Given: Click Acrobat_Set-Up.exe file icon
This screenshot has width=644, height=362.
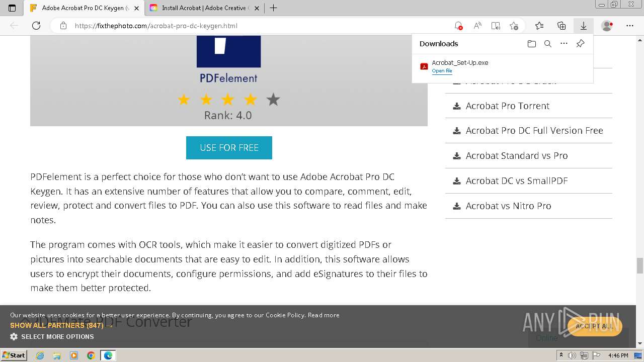Looking at the screenshot, I should [x=424, y=66].
